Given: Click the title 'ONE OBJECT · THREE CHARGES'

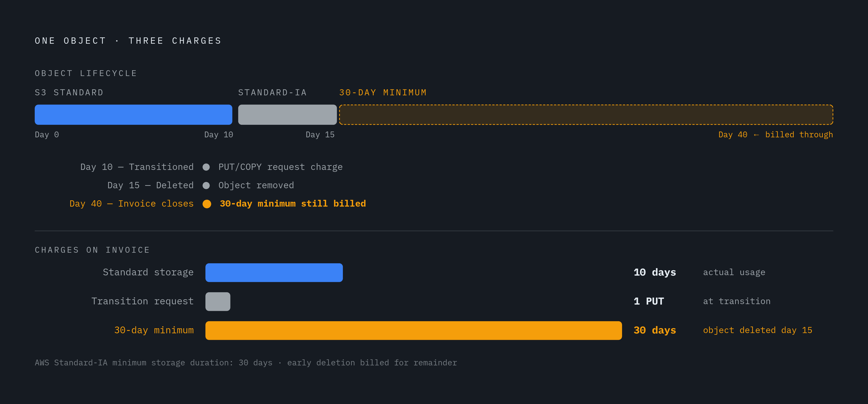Looking at the screenshot, I should [128, 41].
